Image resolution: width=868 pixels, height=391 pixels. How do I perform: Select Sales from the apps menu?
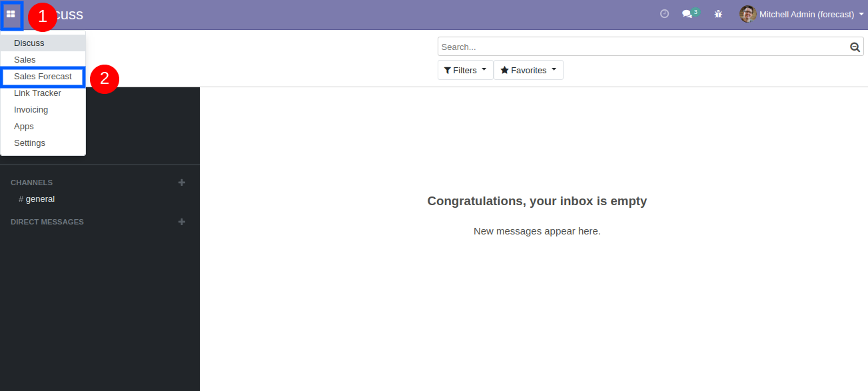tap(25, 60)
